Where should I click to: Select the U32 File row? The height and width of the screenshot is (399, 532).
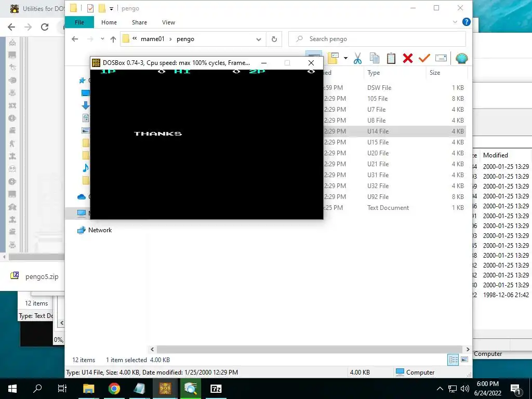point(394,185)
